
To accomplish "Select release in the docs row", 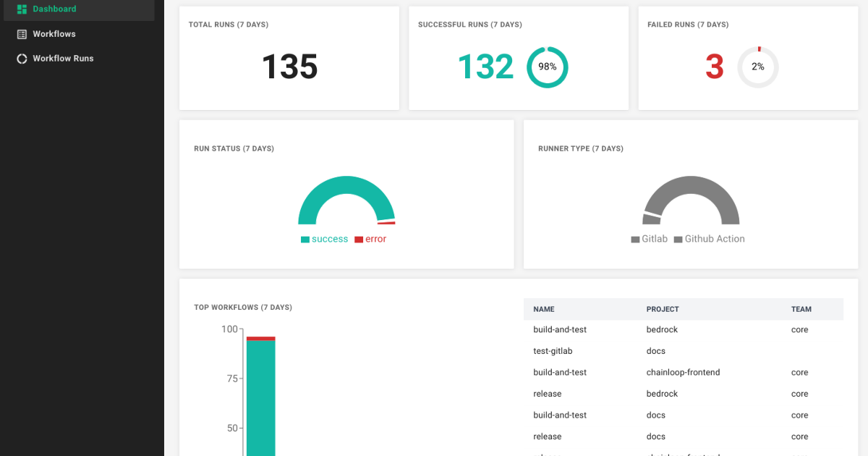I will 548,436.
